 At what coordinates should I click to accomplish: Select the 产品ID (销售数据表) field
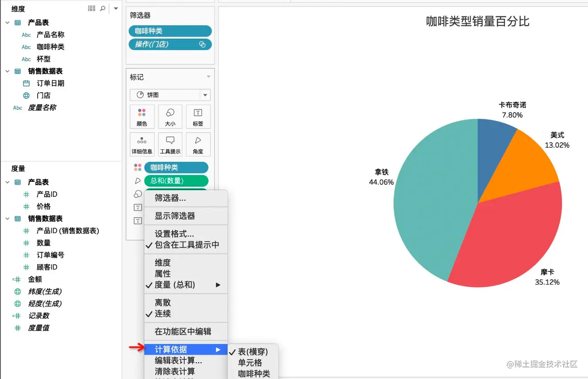(x=68, y=231)
